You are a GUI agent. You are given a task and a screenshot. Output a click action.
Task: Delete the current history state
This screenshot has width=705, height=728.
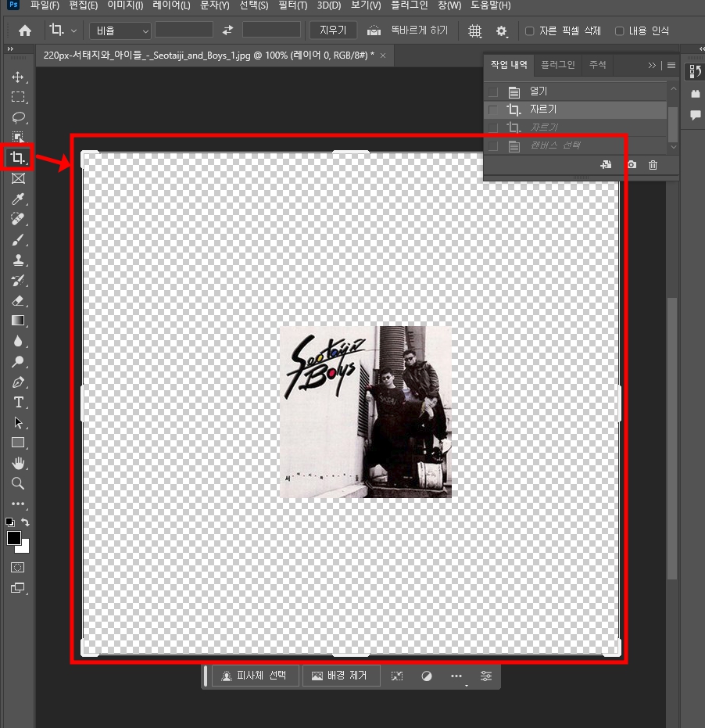[x=653, y=165]
